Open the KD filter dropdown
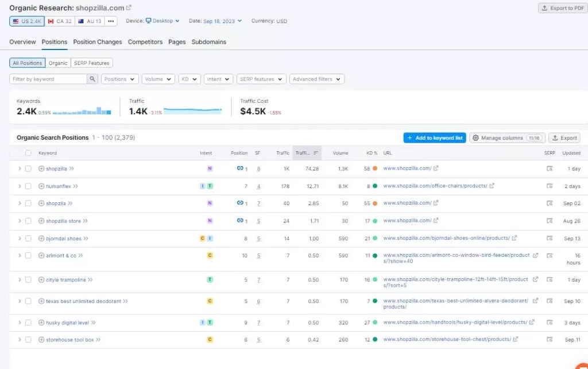Viewport: 588px width, 369px height. pyautogui.click(x=189, y=79)
